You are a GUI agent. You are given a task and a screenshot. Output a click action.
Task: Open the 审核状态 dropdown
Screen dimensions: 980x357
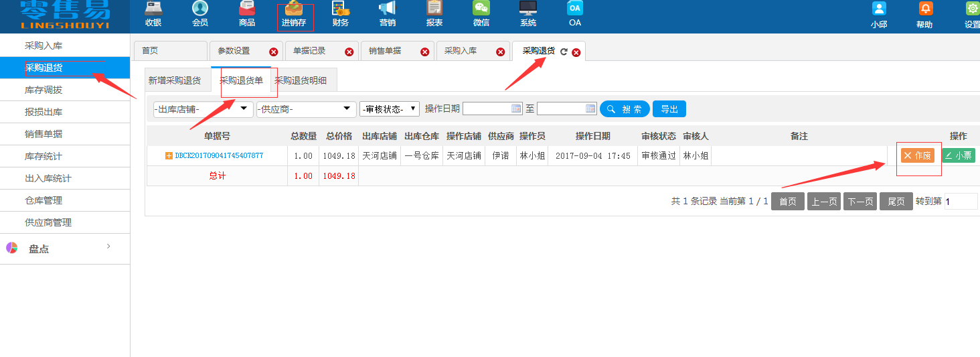tap(390, 109)
